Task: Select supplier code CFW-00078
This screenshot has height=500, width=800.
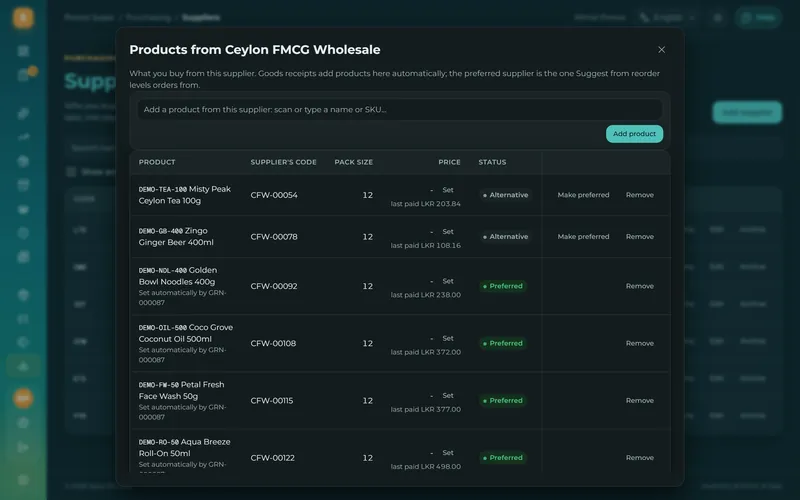Action: point(274,237)
